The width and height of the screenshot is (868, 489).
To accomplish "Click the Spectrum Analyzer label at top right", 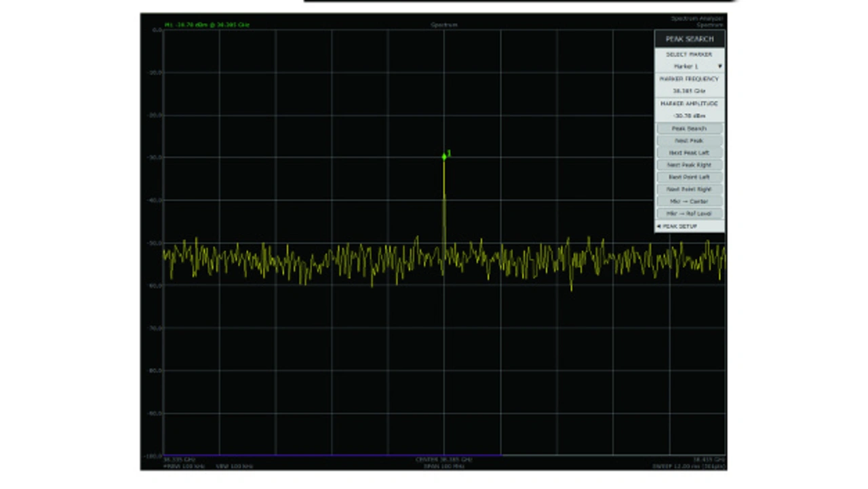I will (697, 18).
